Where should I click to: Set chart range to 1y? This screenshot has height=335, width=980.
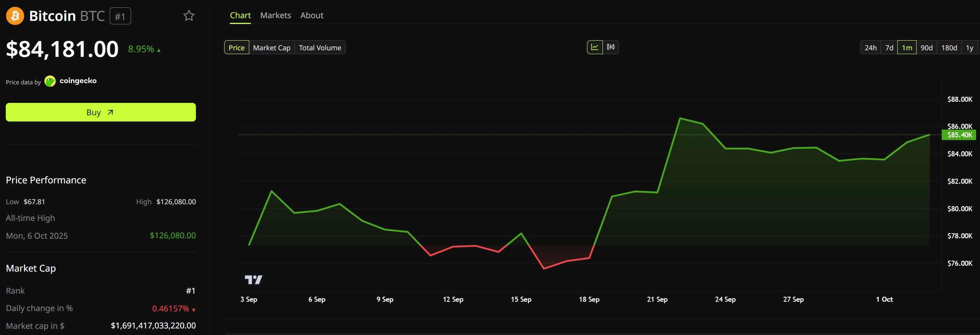point(970,48)
